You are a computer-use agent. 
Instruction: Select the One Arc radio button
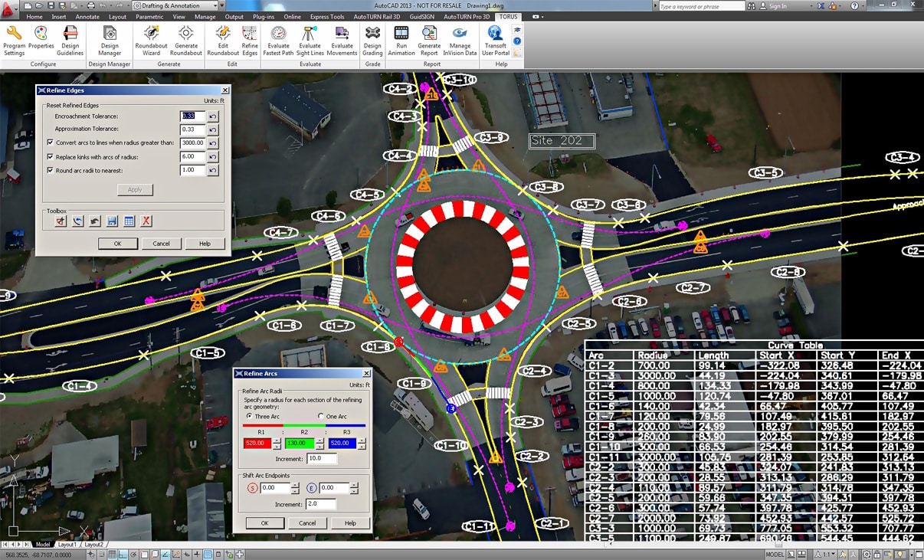[320, 416]
